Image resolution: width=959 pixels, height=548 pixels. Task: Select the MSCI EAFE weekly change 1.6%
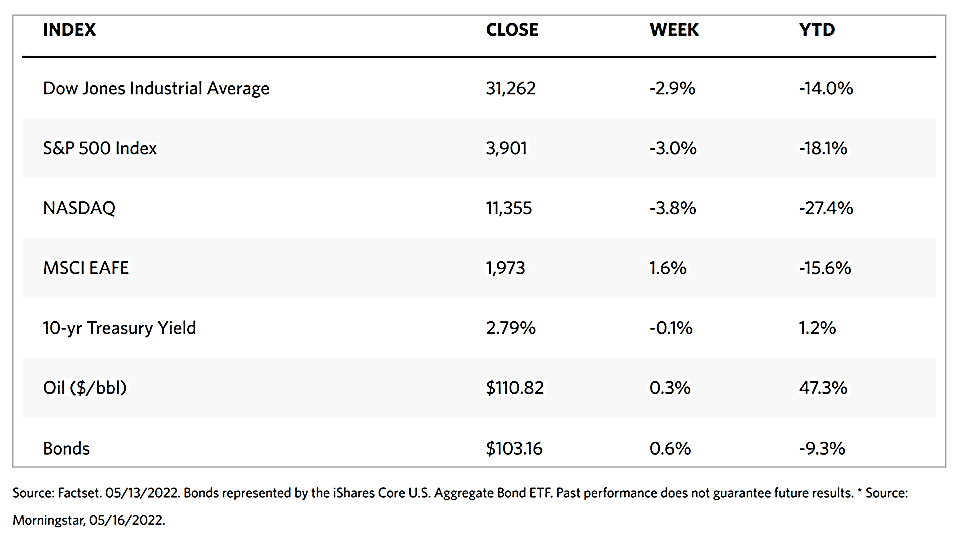click(667, 267)
